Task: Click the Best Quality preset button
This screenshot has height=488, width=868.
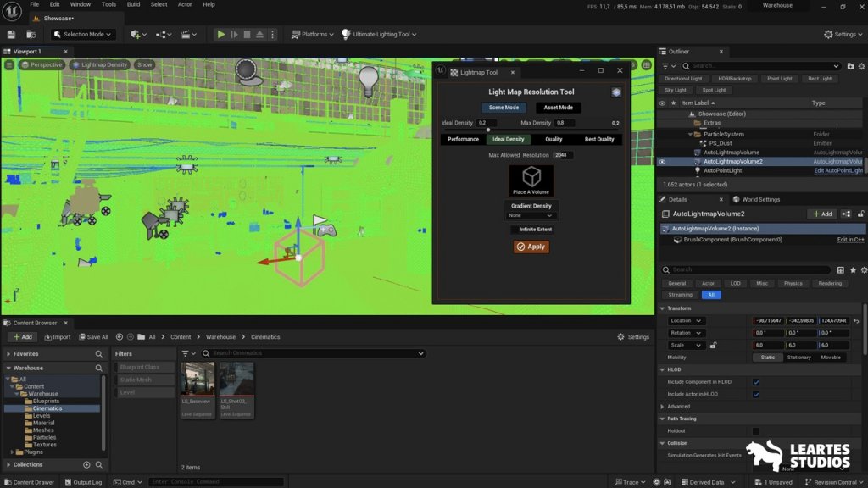Action: coord(599,140)
